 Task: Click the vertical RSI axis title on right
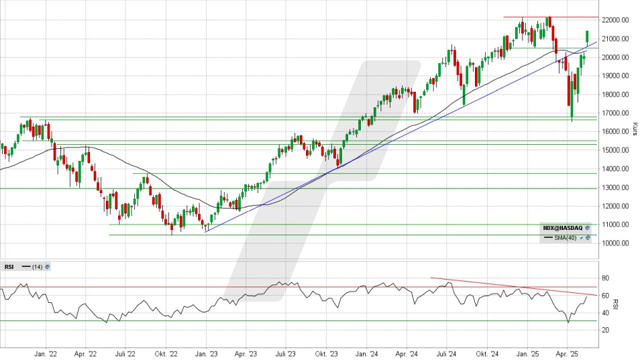click(616, 304)
